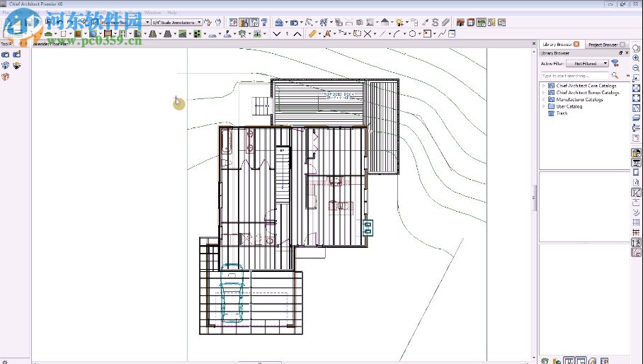Click the Zoom Out magnifier icon
This screenshot has width=643, height=364.
click(x=636, y=68)
